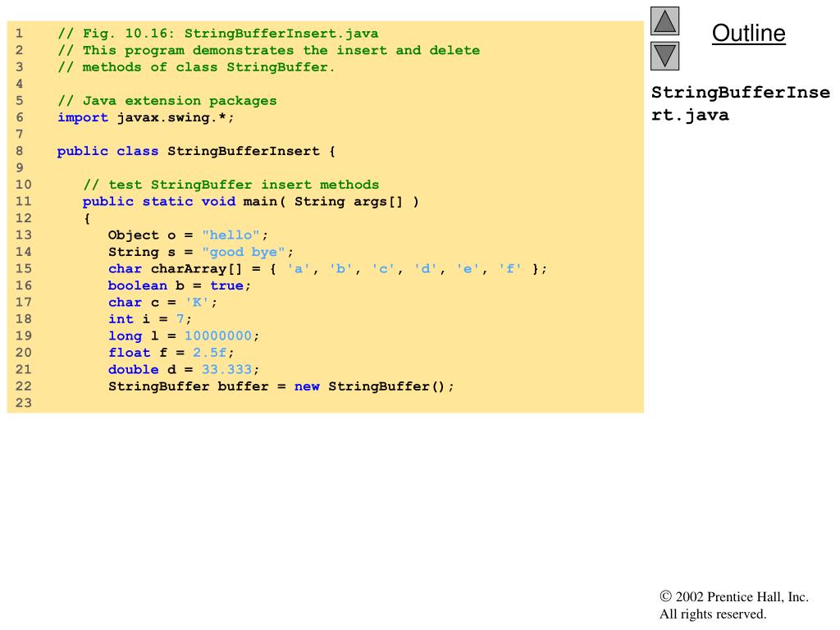
Task: Click the 'insert and delete' comment on line 2
Action: (x=268, y=50)
